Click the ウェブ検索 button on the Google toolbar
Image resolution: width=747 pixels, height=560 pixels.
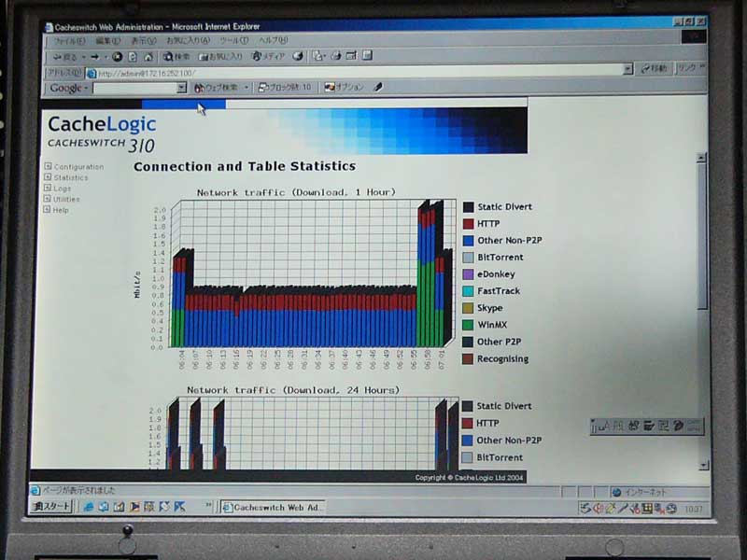[217, 88]
